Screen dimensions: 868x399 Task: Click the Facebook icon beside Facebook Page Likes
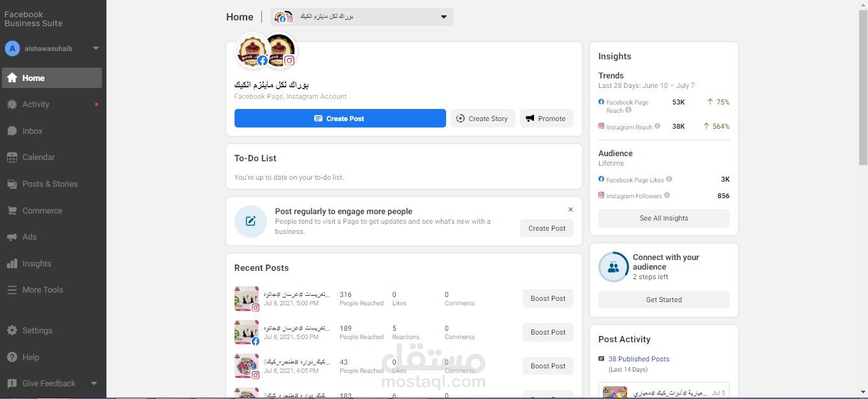tap(601, 179)
